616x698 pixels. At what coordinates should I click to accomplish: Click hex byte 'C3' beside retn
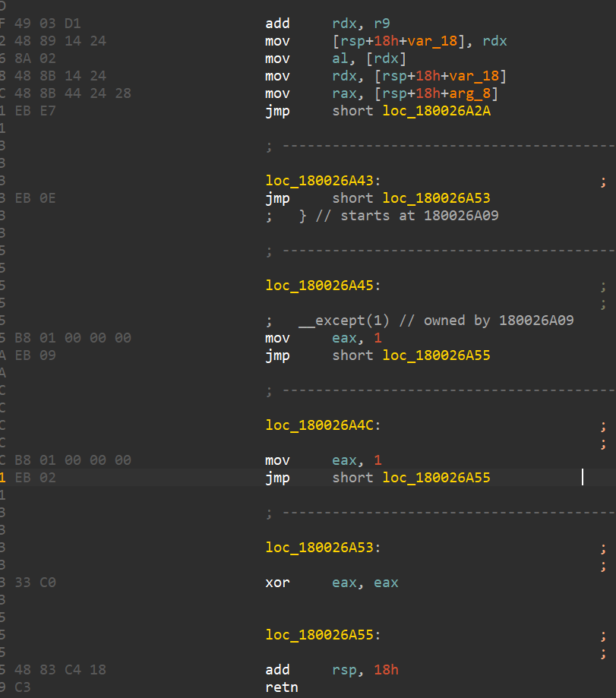click(23, 687)
